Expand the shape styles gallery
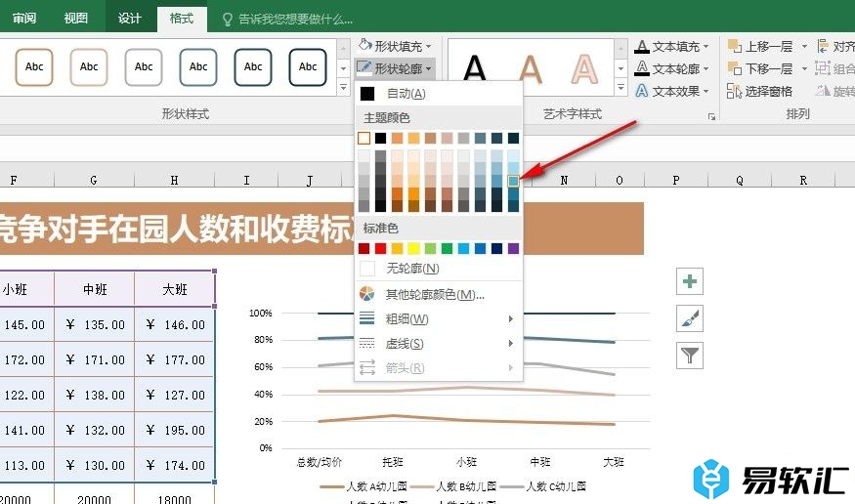The width and height of the screenshot is (855, 504). coord(343,87)
